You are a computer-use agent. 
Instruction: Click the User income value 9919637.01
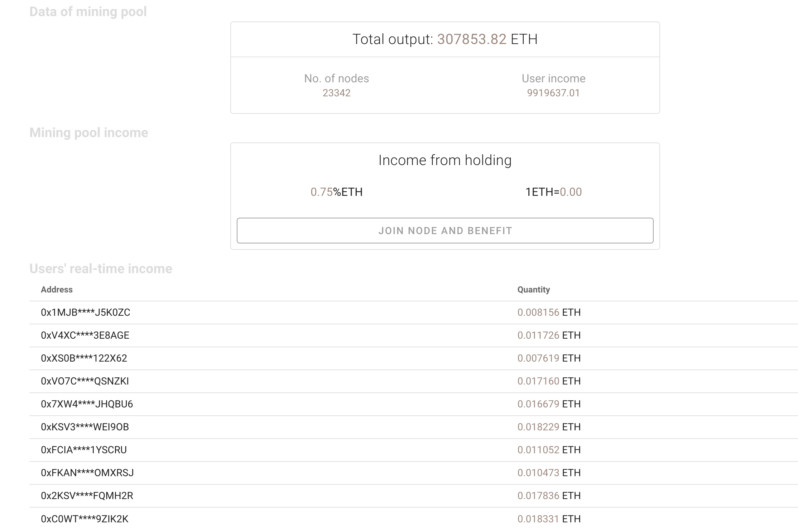click(x=553, y=93)
